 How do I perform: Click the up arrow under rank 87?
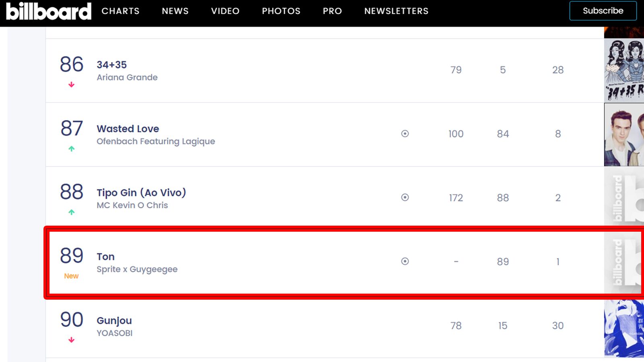coord(72,149)
